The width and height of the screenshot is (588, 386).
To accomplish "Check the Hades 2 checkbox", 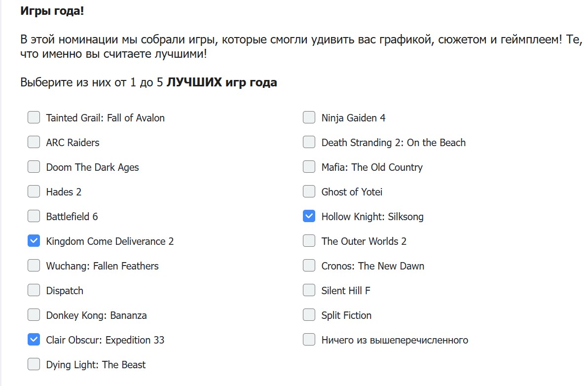I will [x=34, y=192].
